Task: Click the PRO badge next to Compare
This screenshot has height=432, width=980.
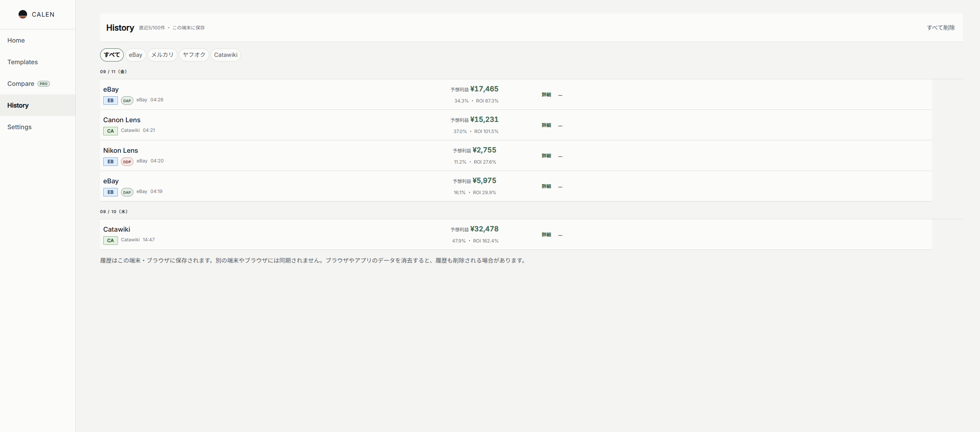Action: 44,84
